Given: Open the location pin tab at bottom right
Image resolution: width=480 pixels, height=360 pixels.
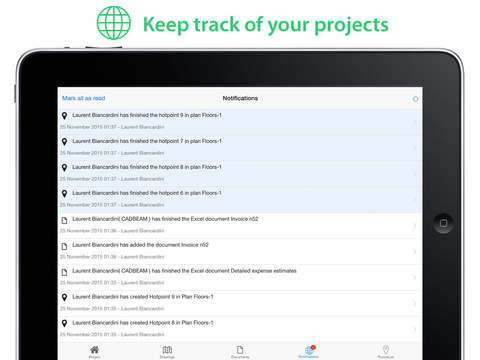Looking at the screenshot, I should tap(386, 352).
